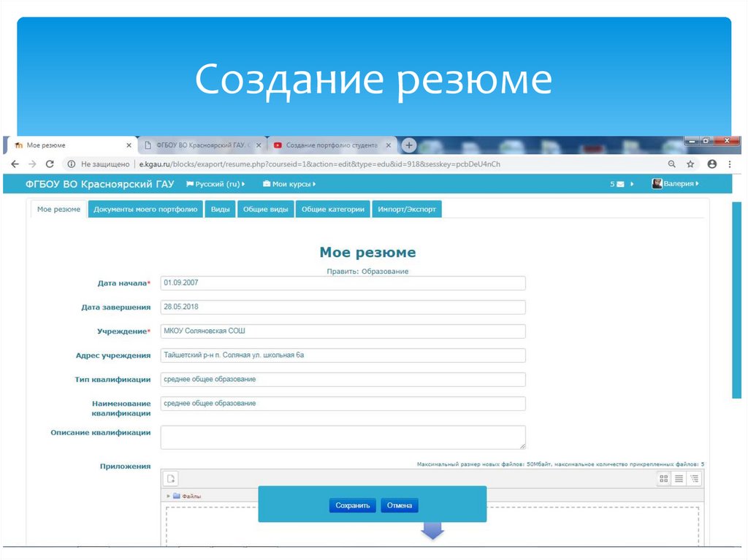Open the Документы моего портфолио tab

coord(145,209)
